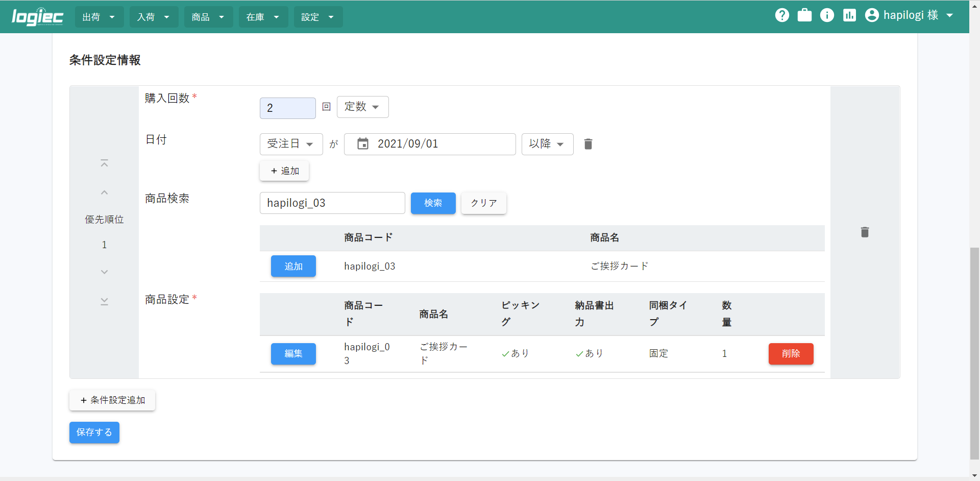Click the 保存する button
980x481 pixels.
pos(94,432)
